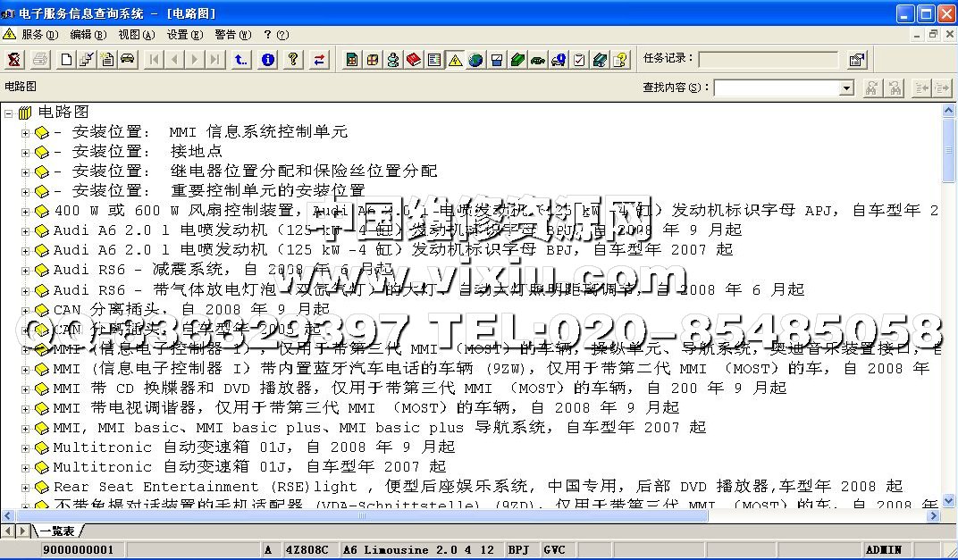Click the task record properties button
This screenshot has height=560, width=958.
pos(857,59)
